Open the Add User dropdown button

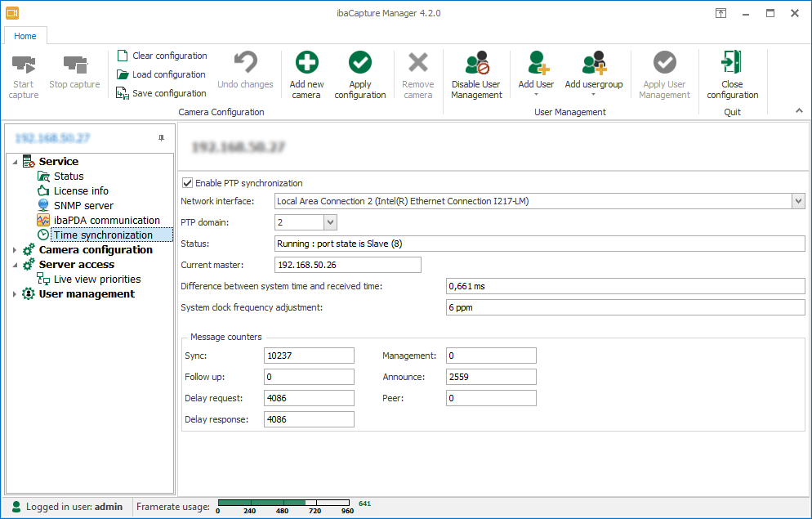coord(536,94)
